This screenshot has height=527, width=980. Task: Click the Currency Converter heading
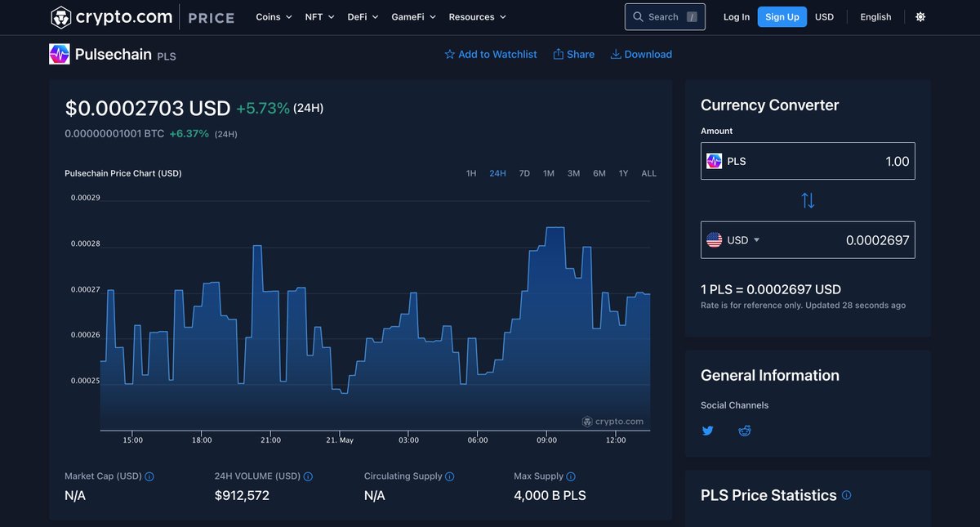770,105
